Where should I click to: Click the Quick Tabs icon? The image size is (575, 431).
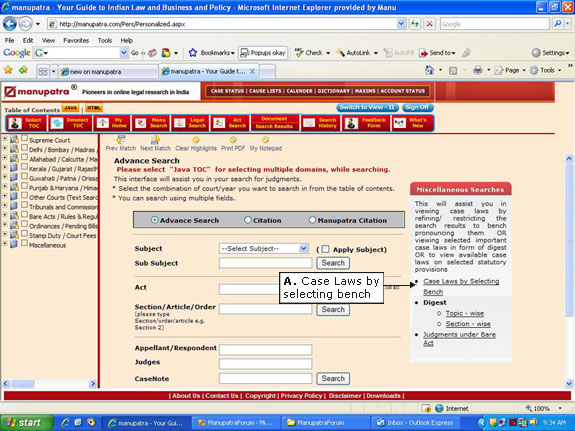click(43, 71)
